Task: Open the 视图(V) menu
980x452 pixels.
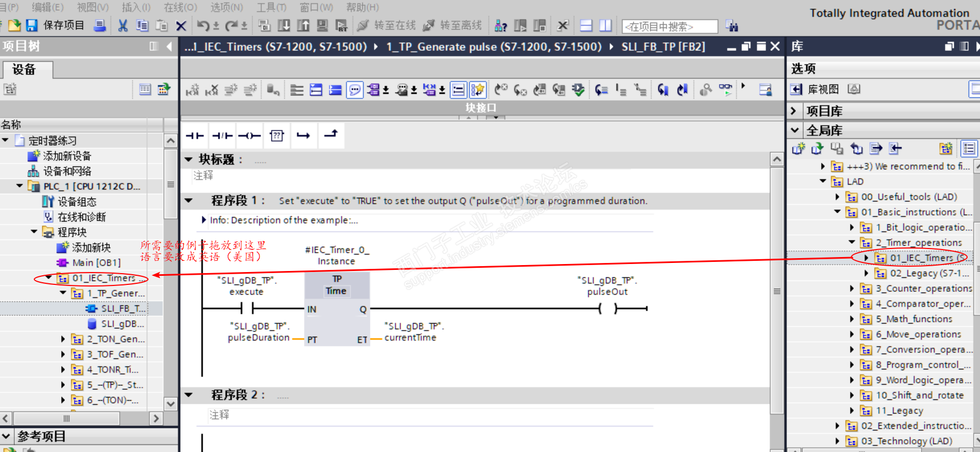Action: click(93, 7)
